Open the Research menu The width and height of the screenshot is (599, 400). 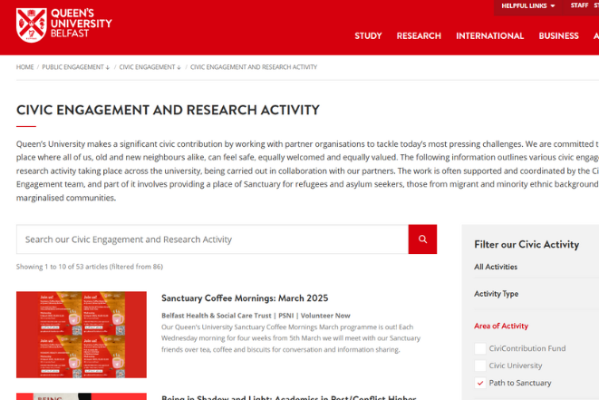[x=419, y=36]
